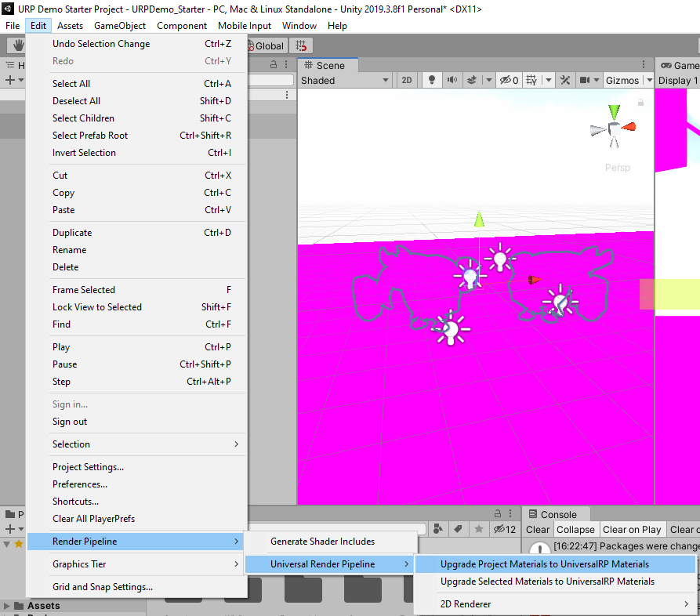Screen dimensions: 700x616
Task: Open Project Settings from Edit menu
Action: point(88,467)
